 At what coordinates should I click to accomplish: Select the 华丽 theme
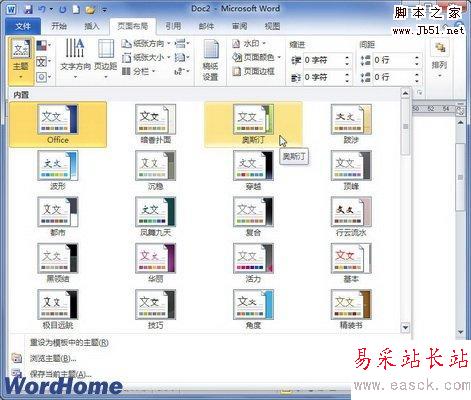(x=155, y=263)
